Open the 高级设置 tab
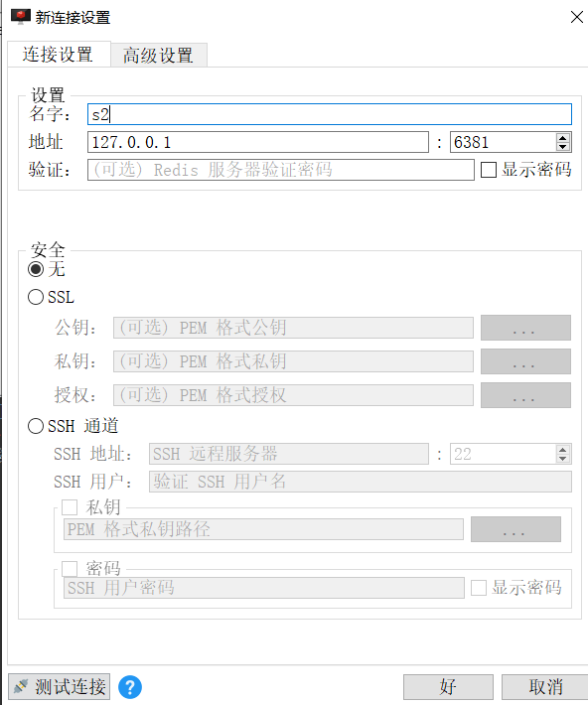 coord(158,56)
